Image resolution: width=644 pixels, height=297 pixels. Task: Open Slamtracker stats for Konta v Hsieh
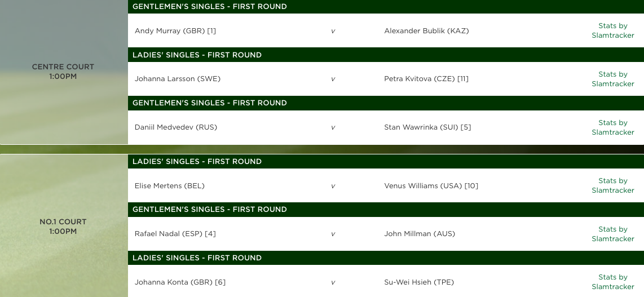(612, 282)
